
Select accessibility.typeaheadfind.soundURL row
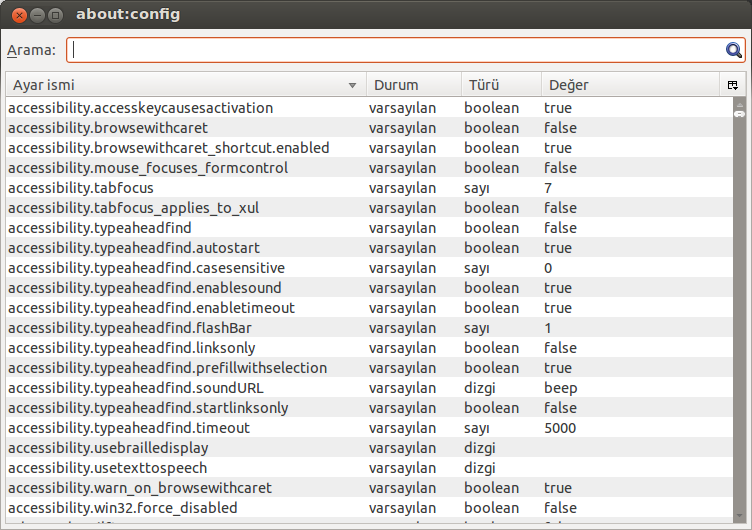369,388
